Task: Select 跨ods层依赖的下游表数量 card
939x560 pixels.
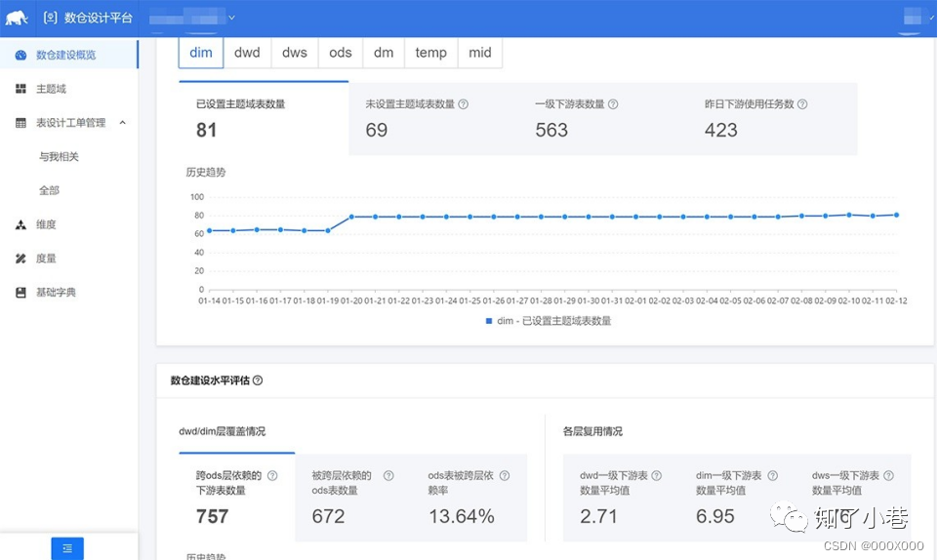Action: [236, 498]
